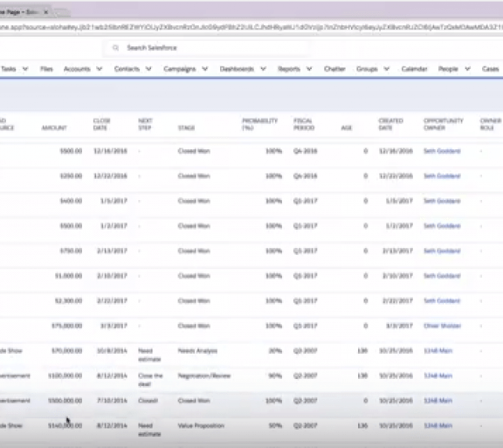Open the Reports dropdown arrow
The width and height of the screenshot is (503, 448).
(309, 69)
